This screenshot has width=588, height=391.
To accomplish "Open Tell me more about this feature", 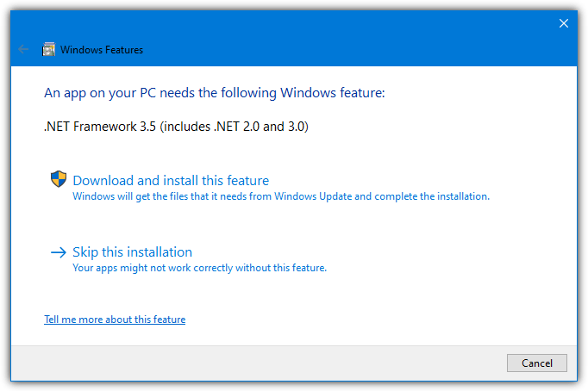I will 115,320.
